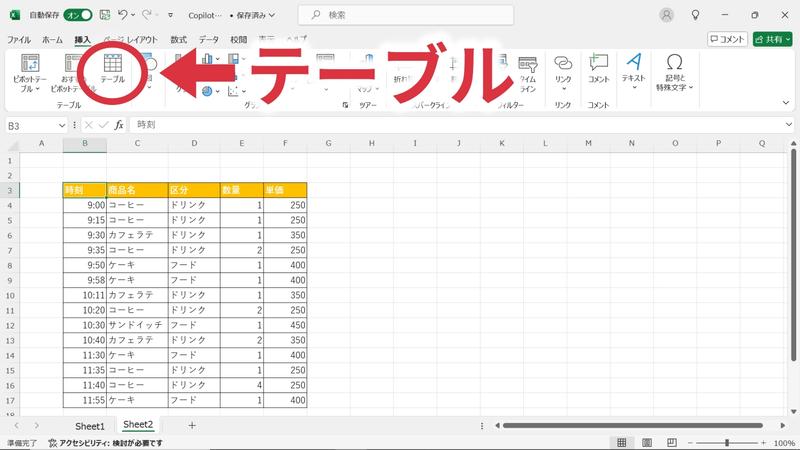Undo the last action
Image resolution: width=800 pixels, height=450 pixels.
point(122,15)
